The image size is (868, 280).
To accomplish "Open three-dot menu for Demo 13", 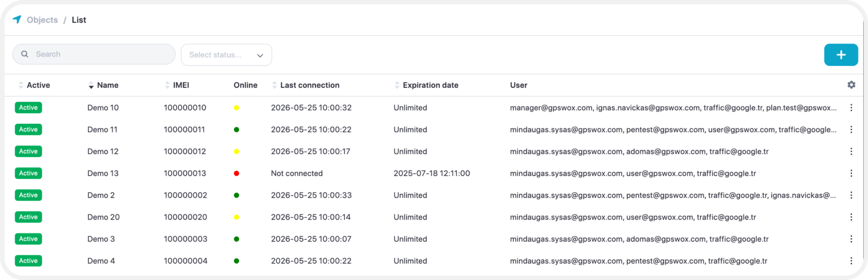I will [851, 173].
